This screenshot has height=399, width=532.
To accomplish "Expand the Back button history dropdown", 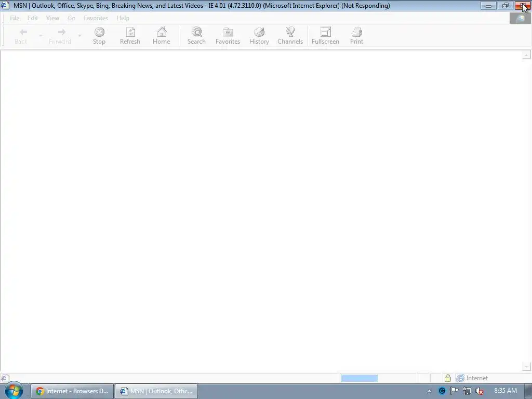I will 41,35.
